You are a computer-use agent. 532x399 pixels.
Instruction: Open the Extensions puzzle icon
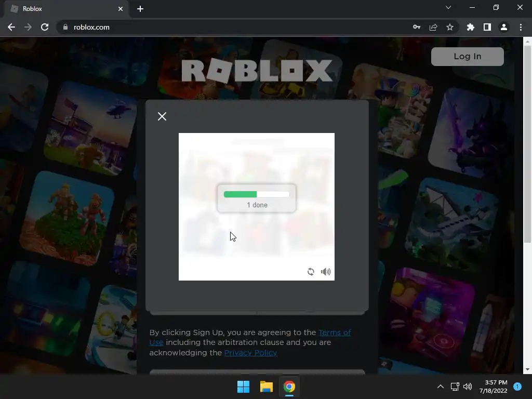click(471, 27)
